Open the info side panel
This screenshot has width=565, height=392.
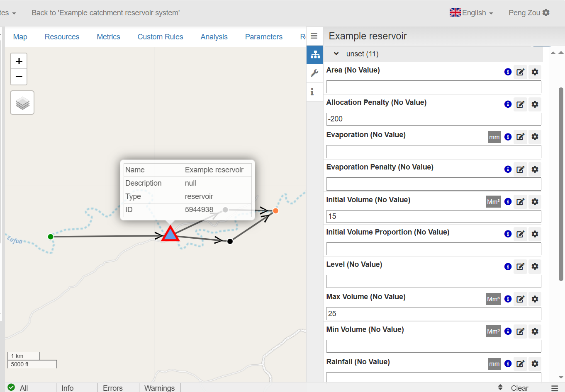tap(312, 92)
